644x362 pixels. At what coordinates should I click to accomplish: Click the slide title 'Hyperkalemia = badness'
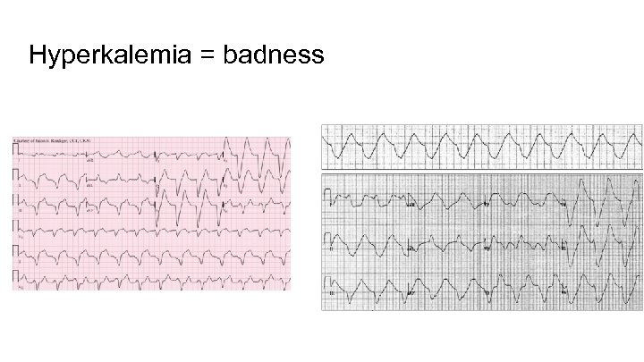(175, 55)
